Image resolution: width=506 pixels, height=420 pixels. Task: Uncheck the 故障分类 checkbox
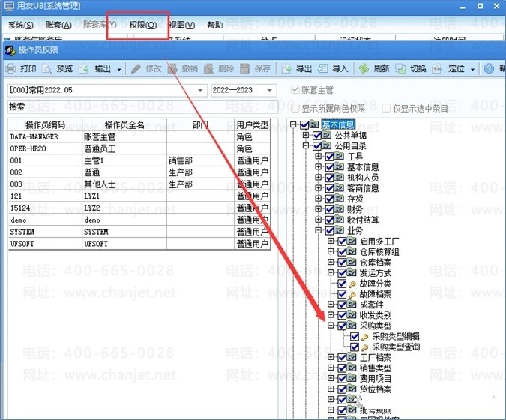pyautogui.click(x=342, y=283)
